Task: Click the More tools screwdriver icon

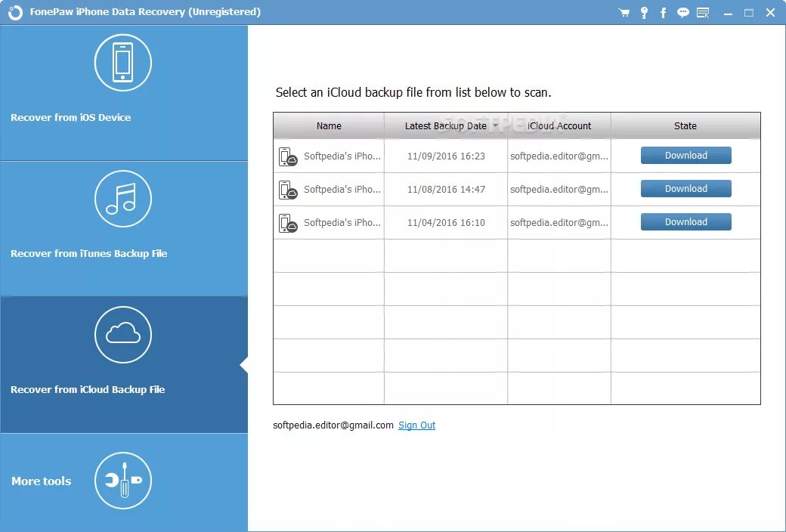Action: pos(122,481)
